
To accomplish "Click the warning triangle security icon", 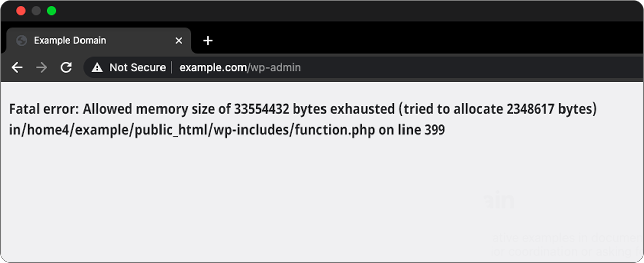I will coord(97,67).
